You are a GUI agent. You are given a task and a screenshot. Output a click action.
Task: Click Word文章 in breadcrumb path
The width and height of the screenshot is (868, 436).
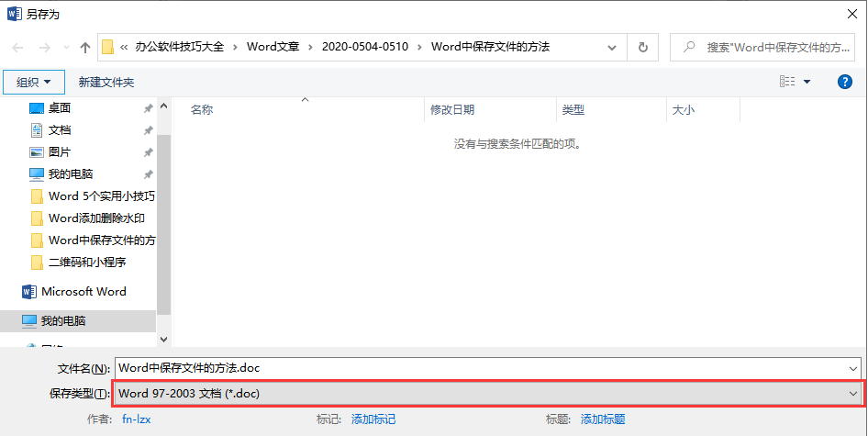coord(273,47)
